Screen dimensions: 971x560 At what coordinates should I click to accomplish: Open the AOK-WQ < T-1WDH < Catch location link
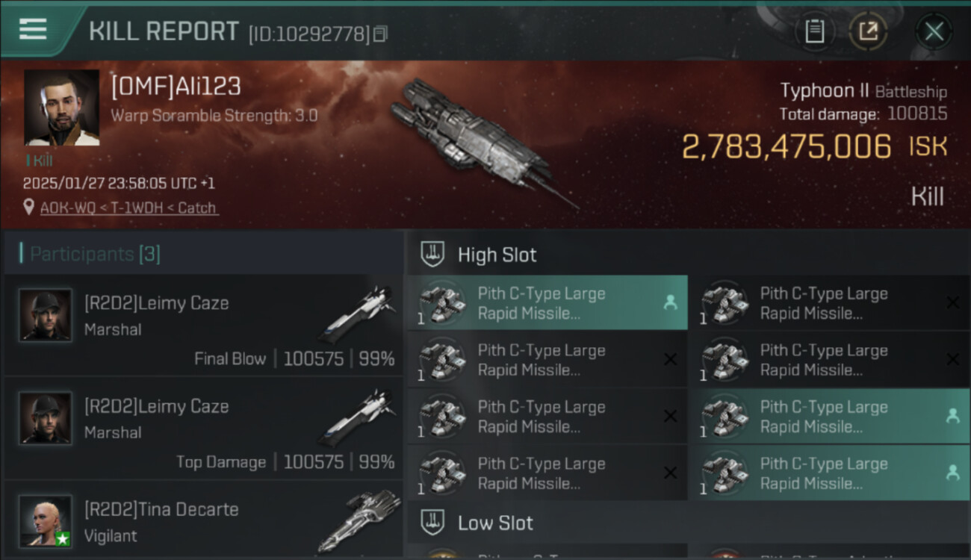(128, 208)
